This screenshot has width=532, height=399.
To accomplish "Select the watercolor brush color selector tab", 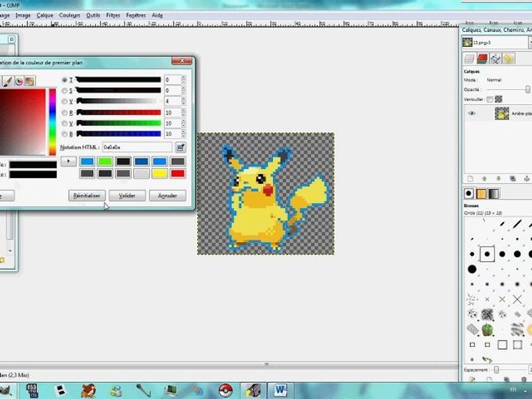I will tap(7, 81).
